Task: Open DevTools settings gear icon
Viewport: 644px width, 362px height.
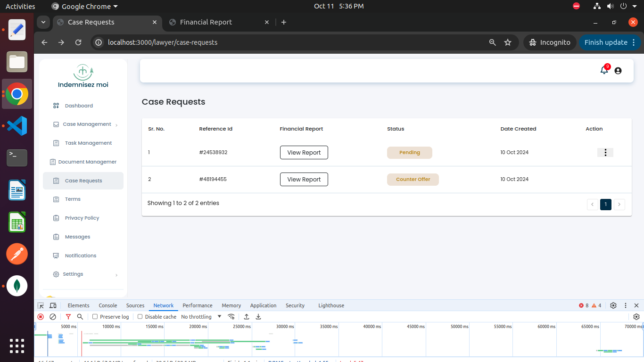Action: tap(613, 305)
